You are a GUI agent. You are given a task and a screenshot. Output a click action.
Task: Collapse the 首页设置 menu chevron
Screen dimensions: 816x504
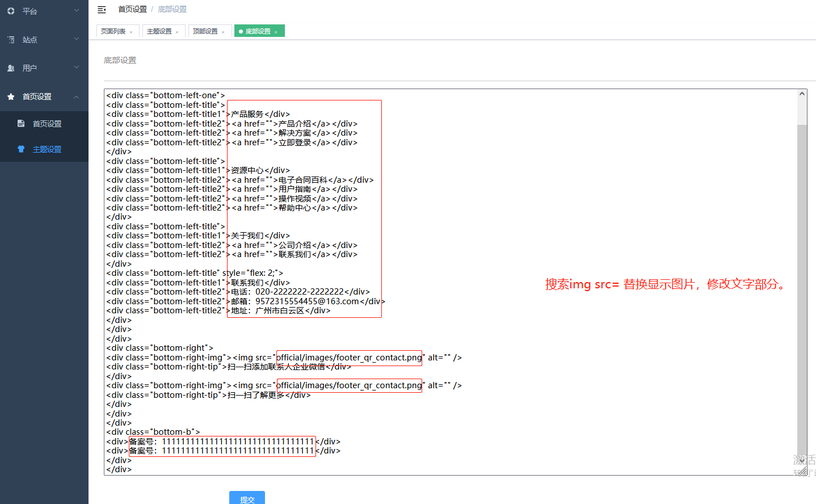[x=77, y=96]
